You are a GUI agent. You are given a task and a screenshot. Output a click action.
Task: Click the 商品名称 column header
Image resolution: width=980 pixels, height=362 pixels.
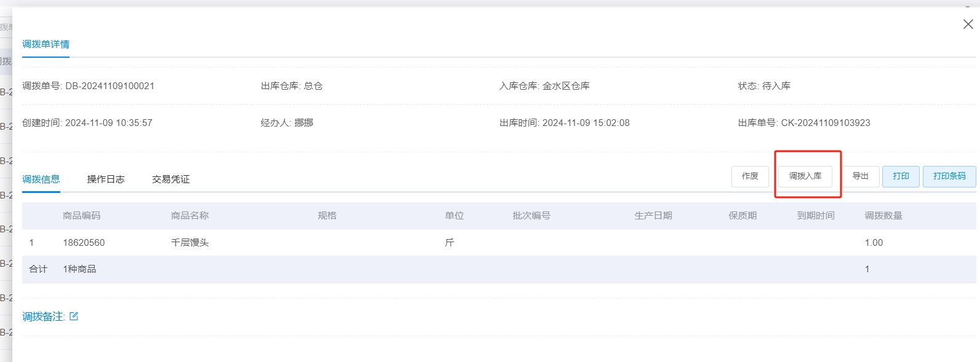pos(189,216)
